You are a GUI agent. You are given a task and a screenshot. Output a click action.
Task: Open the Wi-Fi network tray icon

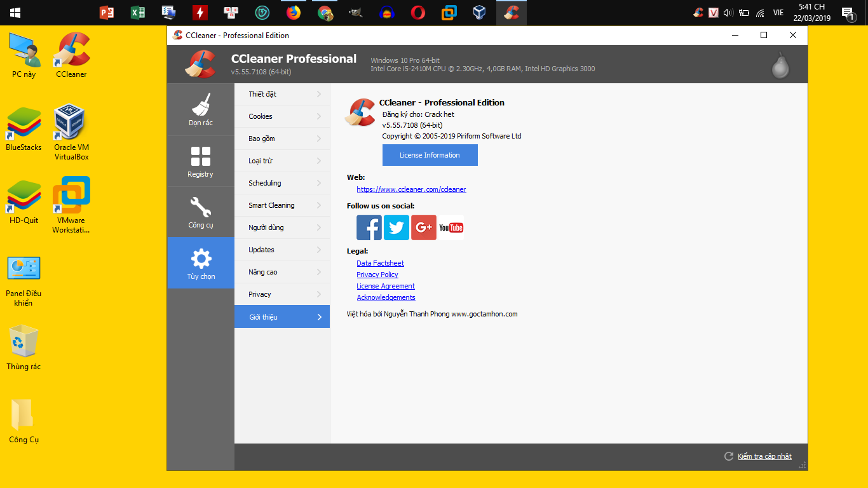pos(760,13)
